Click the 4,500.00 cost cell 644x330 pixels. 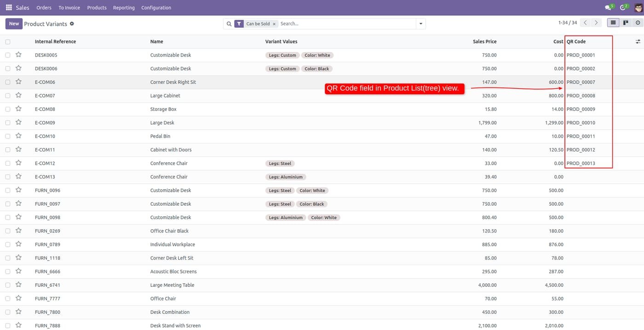point(554,285)
